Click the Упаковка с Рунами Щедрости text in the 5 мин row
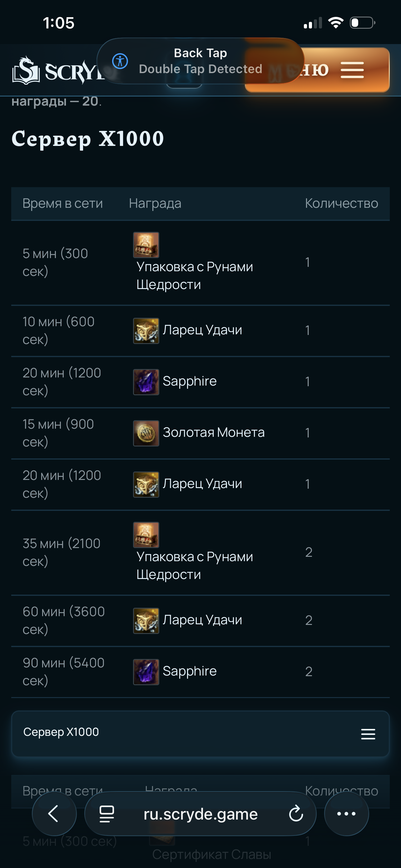 click(x=195, y=276)
